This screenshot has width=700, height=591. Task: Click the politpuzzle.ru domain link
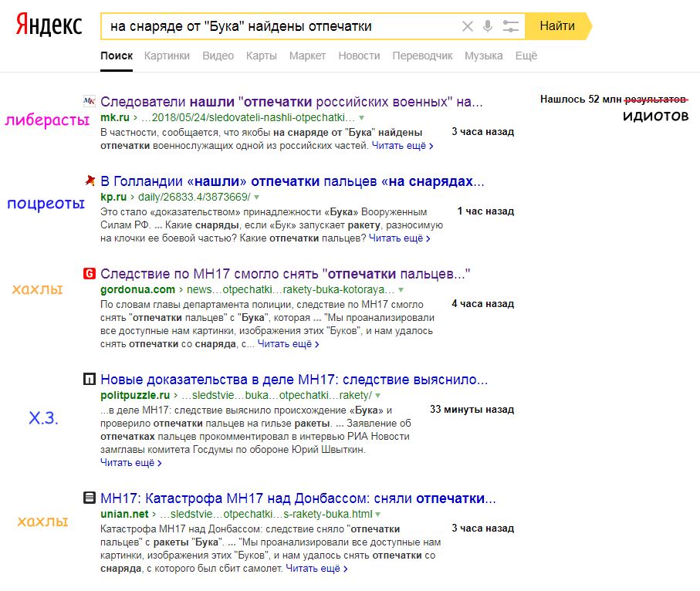click(135, 395)
